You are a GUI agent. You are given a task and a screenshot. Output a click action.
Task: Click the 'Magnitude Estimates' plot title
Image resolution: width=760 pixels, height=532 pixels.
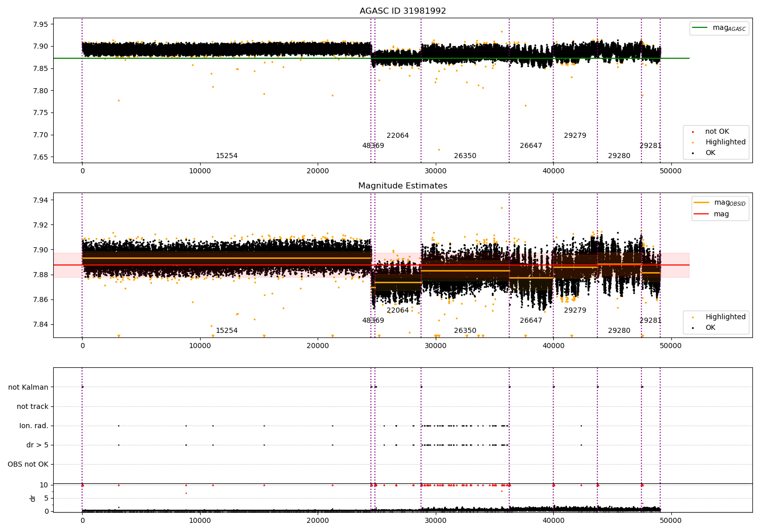(x=403, y=186)
